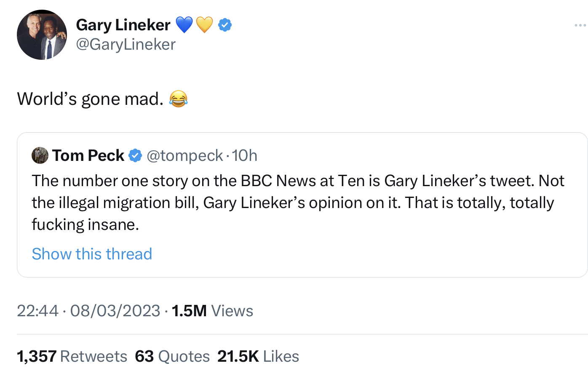The image size is (588, 371).
Task: View the 21.5K Likes list
Action: coord(257,356)
